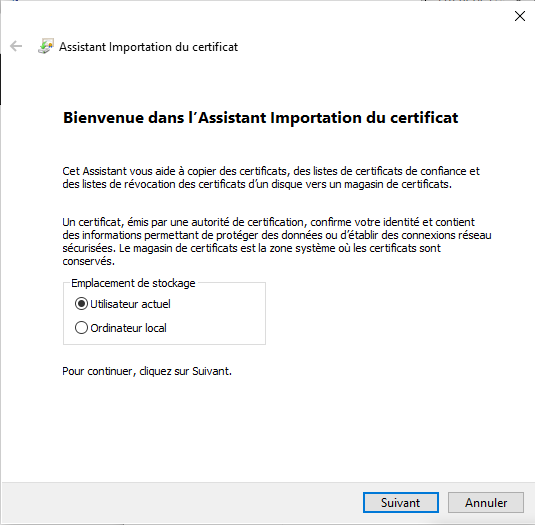Click the bold 'Bienvenue dans l'Assistant' heading
Viewport: 535px width, 525px height.
point(260,118)
